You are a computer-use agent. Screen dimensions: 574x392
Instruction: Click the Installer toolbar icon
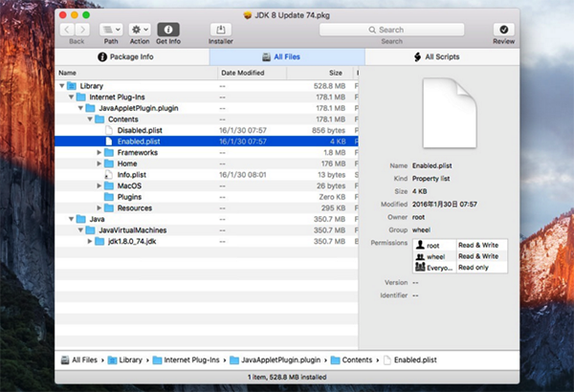221,31
